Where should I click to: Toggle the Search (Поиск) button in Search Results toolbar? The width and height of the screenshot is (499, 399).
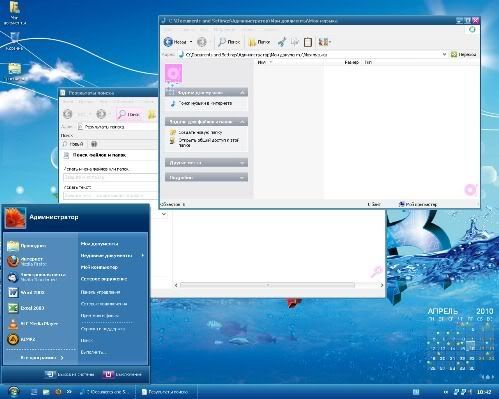(x=130, y=114)
